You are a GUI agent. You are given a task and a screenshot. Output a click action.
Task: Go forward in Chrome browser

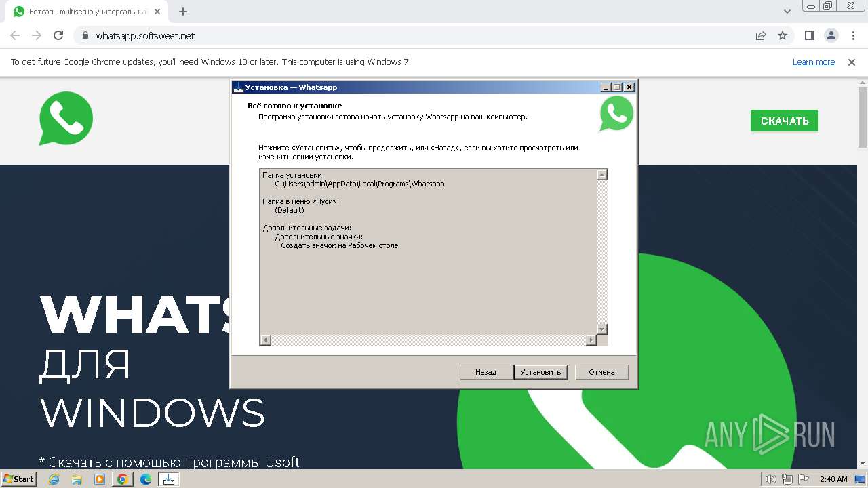(37, 35)
